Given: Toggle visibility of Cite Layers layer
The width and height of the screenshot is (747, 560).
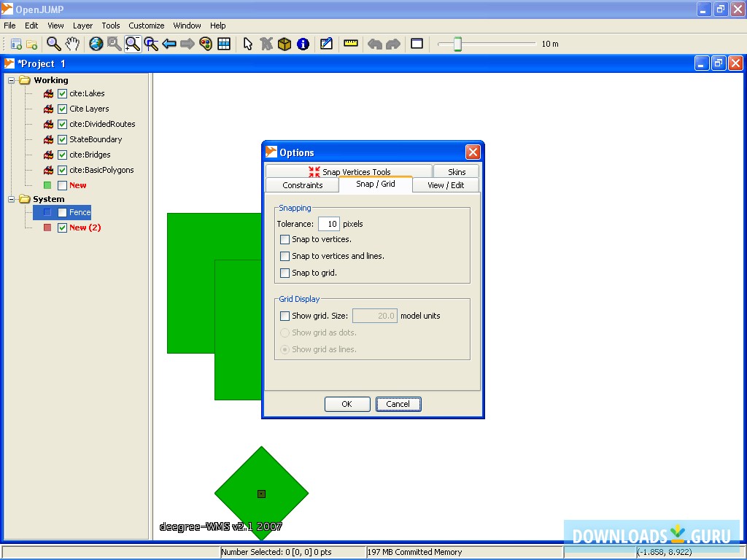Looking at the screenshot, I should (63, 109).
